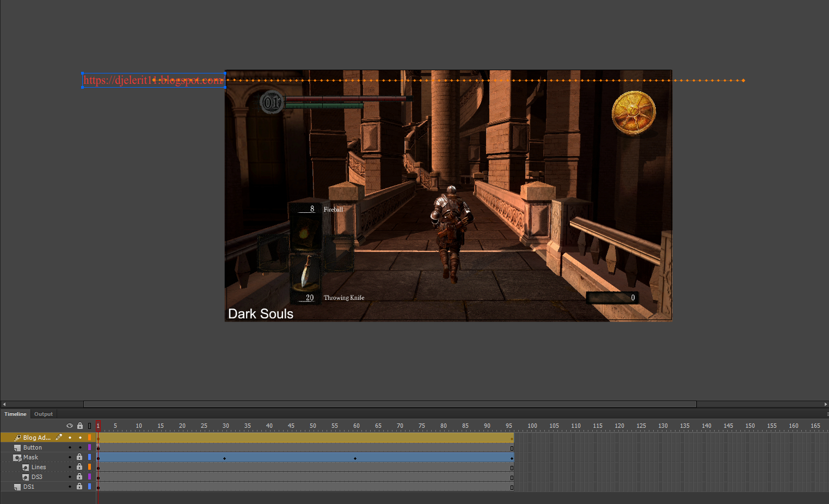Click the end frame of the DS1 layer span
This screenshot has height=504, width=829.
point(512,488)
